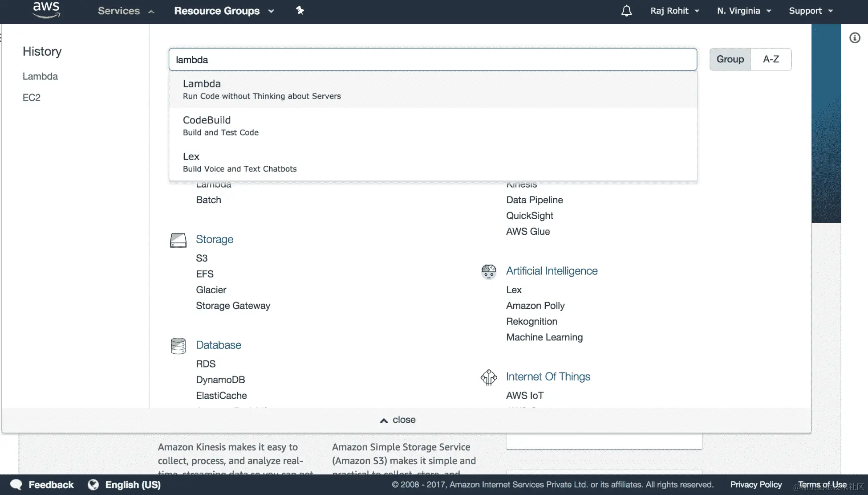Click the Storage category icon

[x=178, y=240]
